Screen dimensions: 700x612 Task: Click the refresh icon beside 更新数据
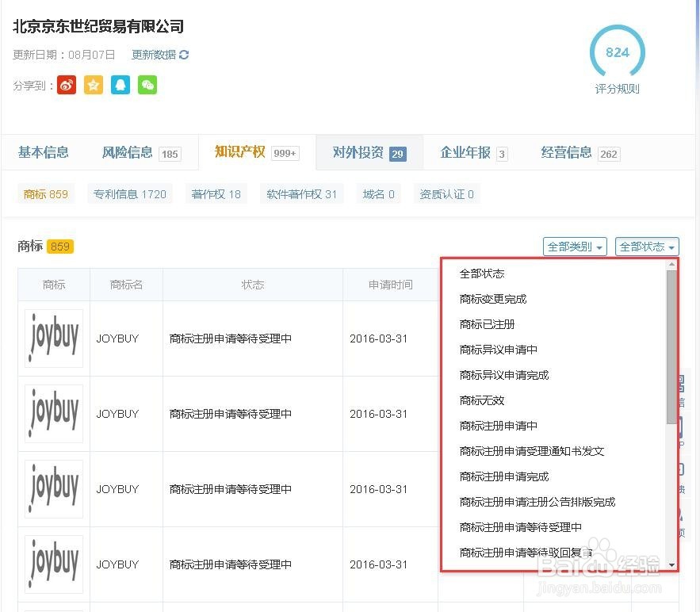[184, 55]
